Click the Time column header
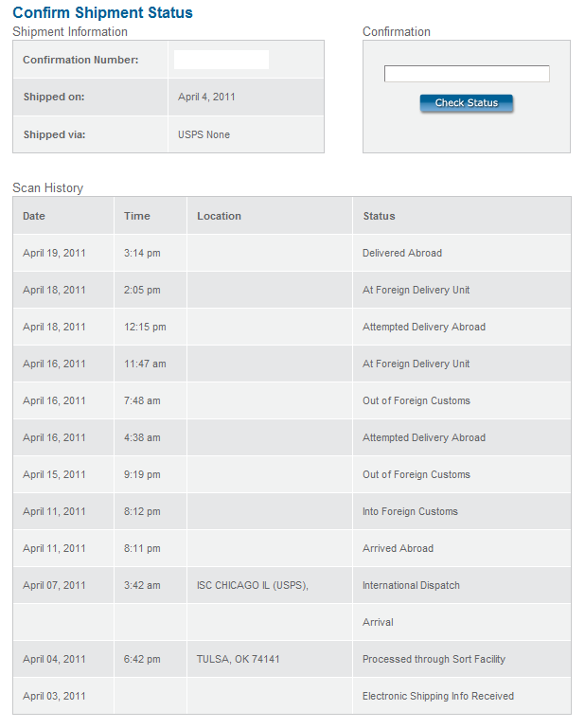585x728 pixels. point(137,216)
